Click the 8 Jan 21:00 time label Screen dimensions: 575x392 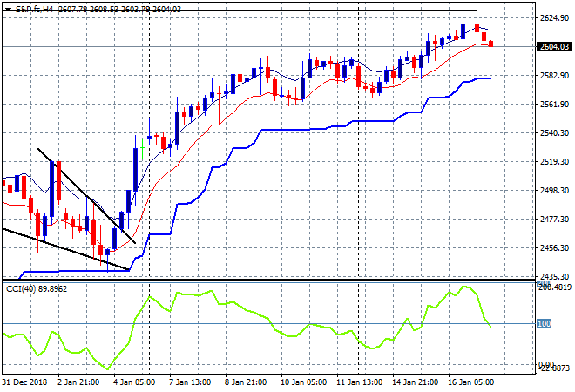point(246,382)
